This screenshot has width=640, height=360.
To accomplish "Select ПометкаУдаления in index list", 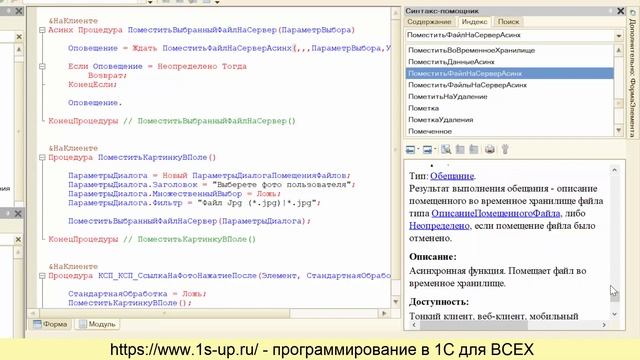I will pyautogui.click(x=509, y=120).
